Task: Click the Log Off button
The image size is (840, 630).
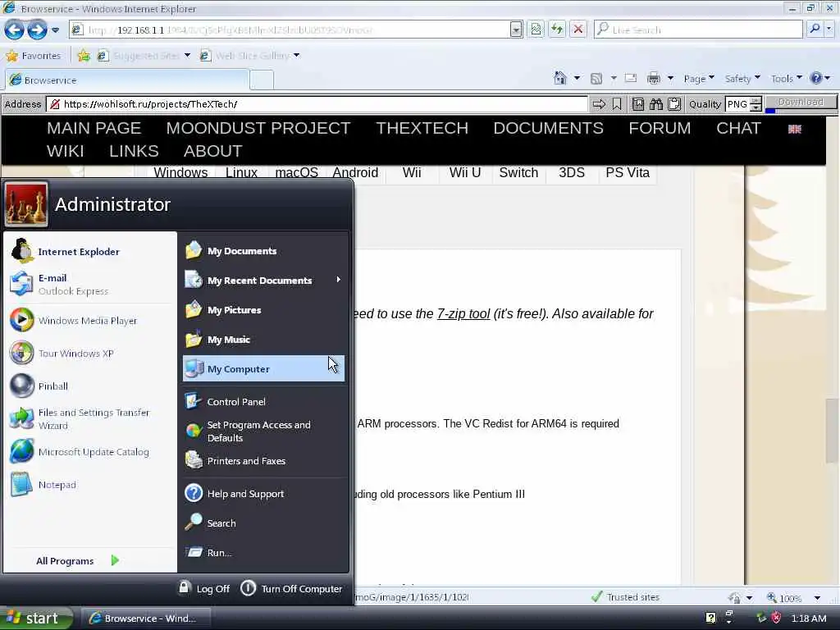Action: [x=204, y=588]
